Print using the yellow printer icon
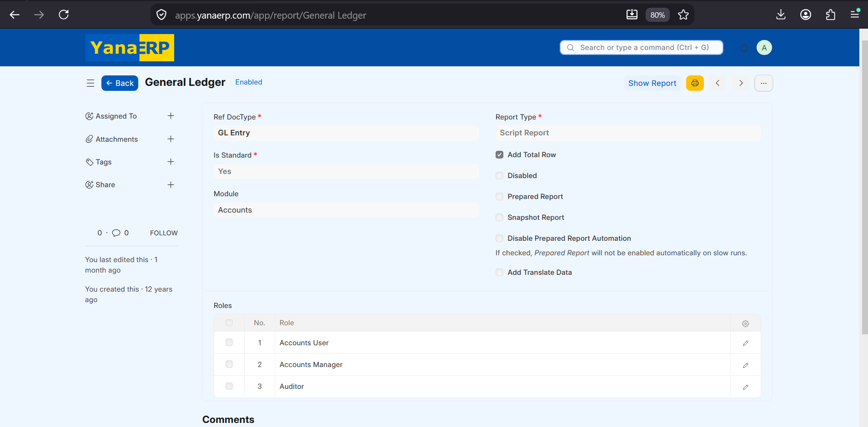868x427 pixels. 695,83
